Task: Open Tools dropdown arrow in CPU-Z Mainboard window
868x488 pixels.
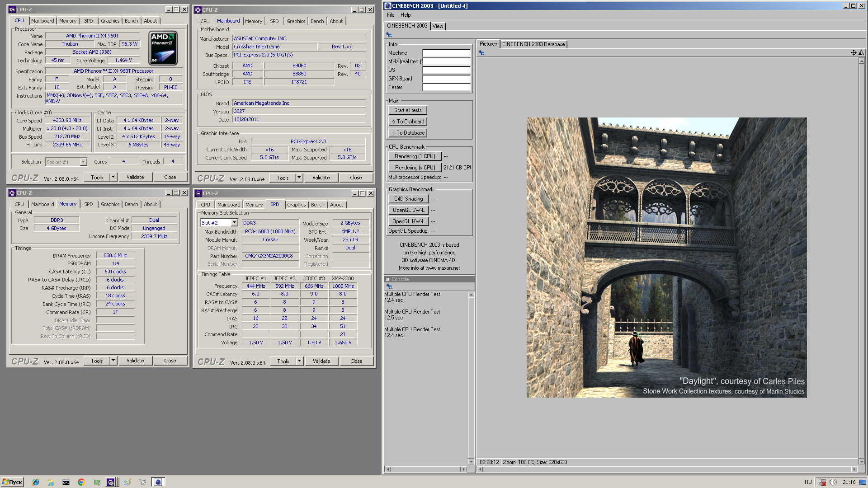Action: tap(299, 178)
